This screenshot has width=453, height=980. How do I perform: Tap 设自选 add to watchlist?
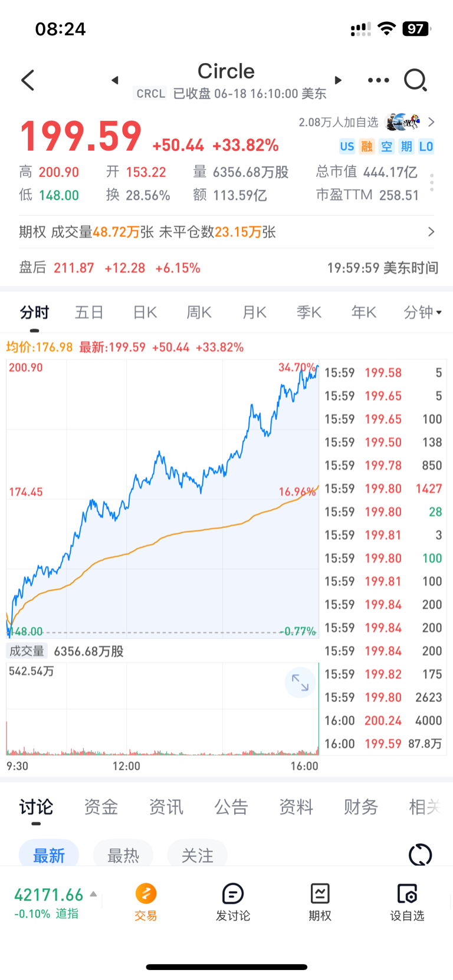[407, 902]
